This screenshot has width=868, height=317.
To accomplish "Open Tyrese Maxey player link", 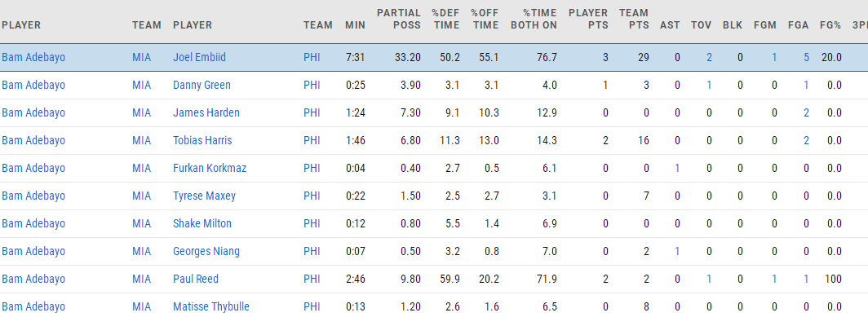I will click(204, 196).
